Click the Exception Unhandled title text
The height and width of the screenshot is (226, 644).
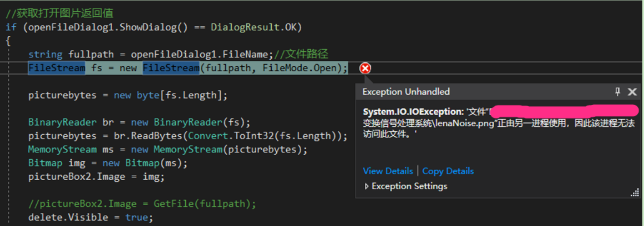point(406,92)
